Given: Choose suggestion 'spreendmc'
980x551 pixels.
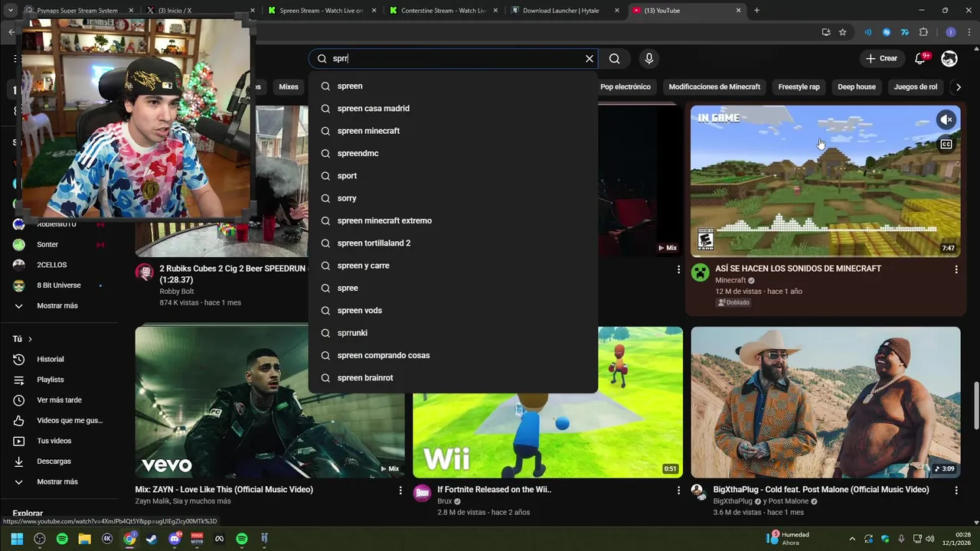Looking at the screenshot, I should pos(452,153).
